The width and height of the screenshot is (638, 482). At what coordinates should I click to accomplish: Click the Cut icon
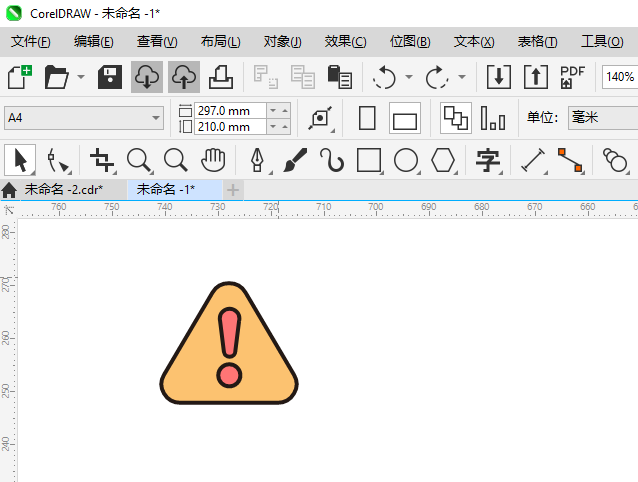tap(265, 77)
